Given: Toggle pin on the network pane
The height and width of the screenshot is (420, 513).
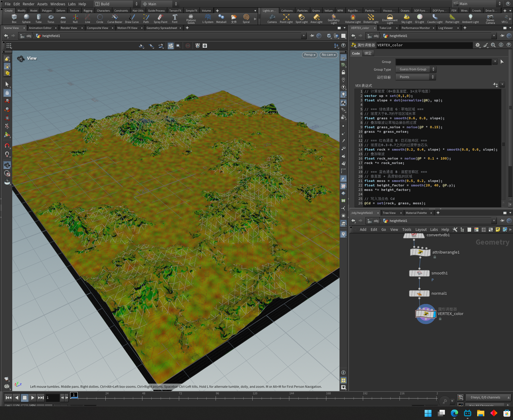Looking at the screenshot, I should pyautogui.click(x=502, y=221).
